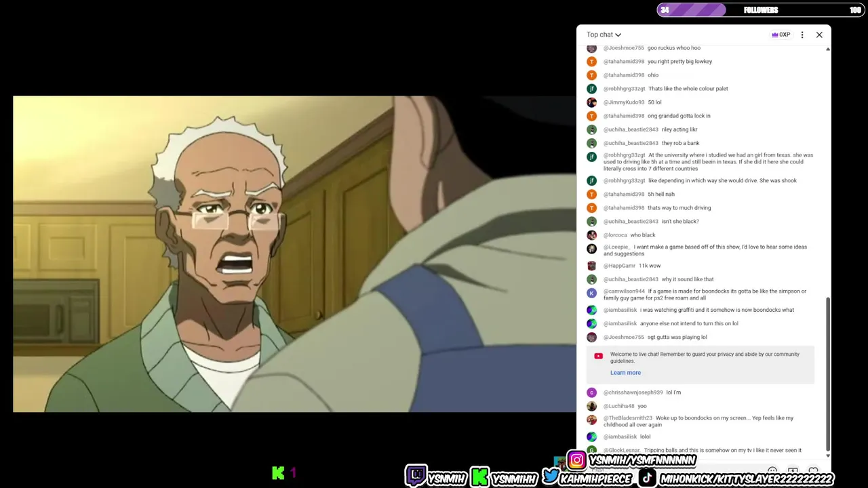
Task: Click the 0XP crown badge
Action: [x=781, y=35]
